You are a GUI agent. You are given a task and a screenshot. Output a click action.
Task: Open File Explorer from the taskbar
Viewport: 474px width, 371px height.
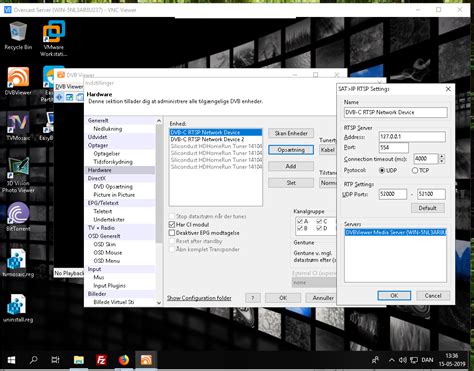tap(79, 360)
